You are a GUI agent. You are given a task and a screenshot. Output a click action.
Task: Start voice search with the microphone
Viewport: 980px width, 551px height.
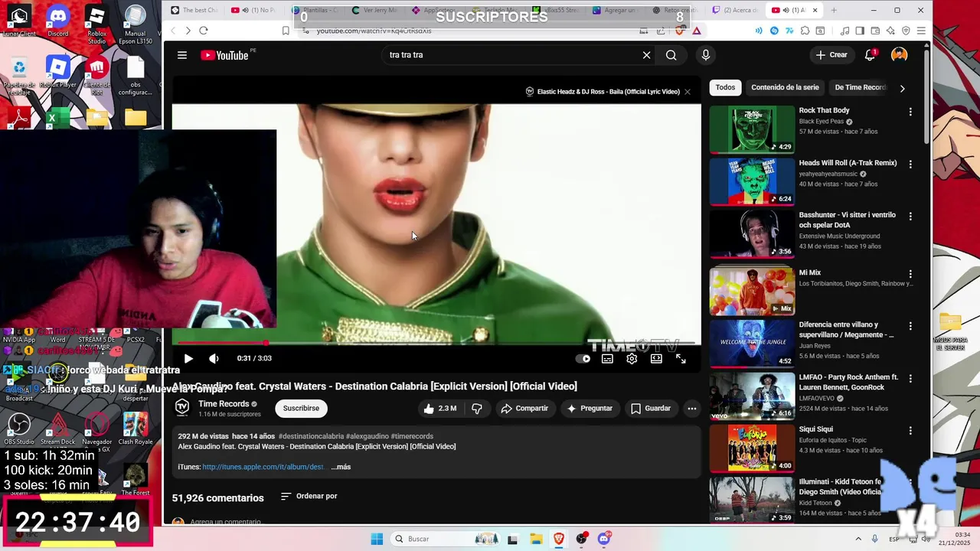[705, 55]
